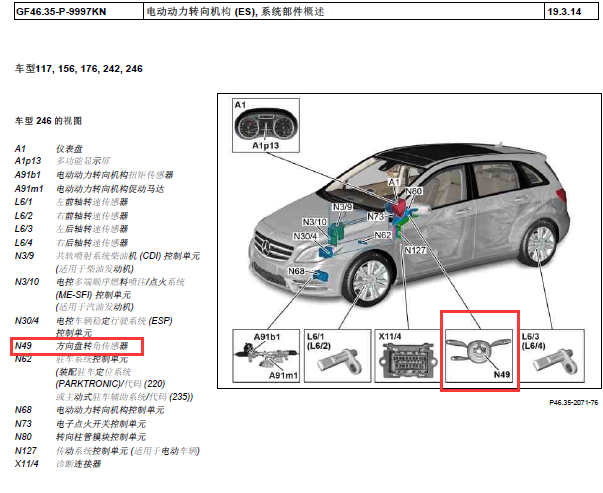Click legend entry N68 电动动力转向机构控制单元

point(90,410)
